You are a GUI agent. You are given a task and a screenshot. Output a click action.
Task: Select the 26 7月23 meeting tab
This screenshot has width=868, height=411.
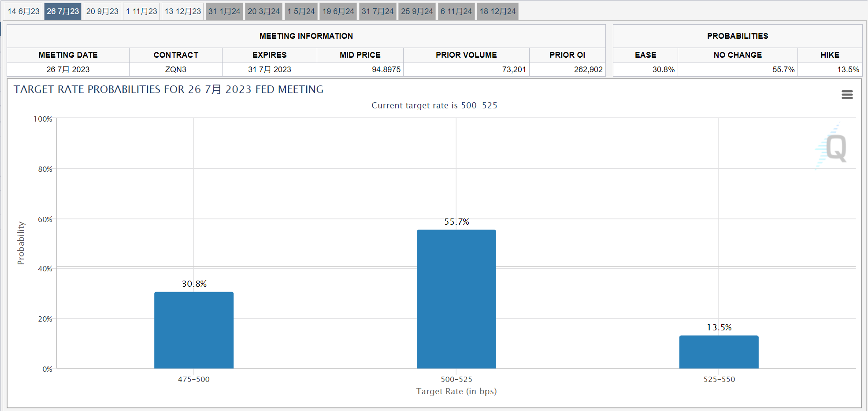63,11
